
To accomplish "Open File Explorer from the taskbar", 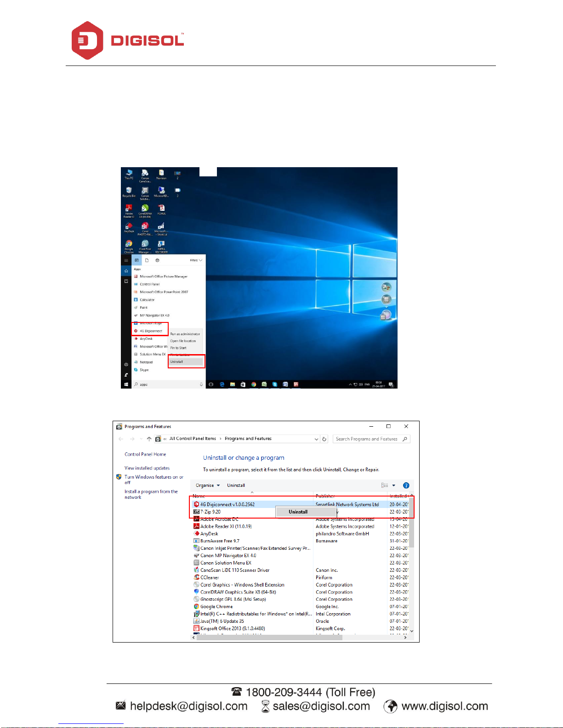I will tap(233, 384).
